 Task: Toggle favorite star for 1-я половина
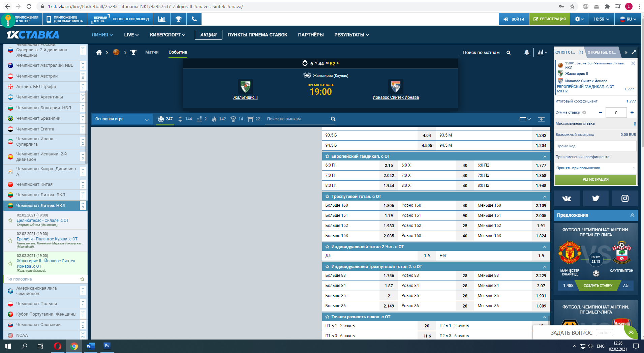click(x=82, y=279)
